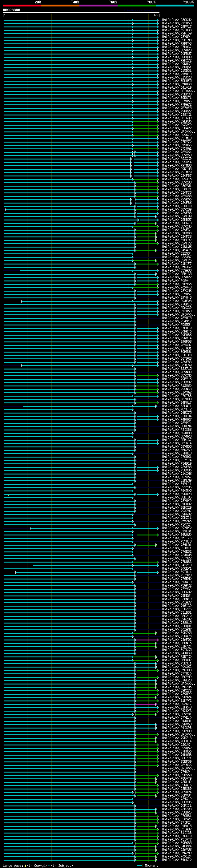Select the hit UniRef100_B9YQ45
197x868 pixels.
tap(176, 297)
